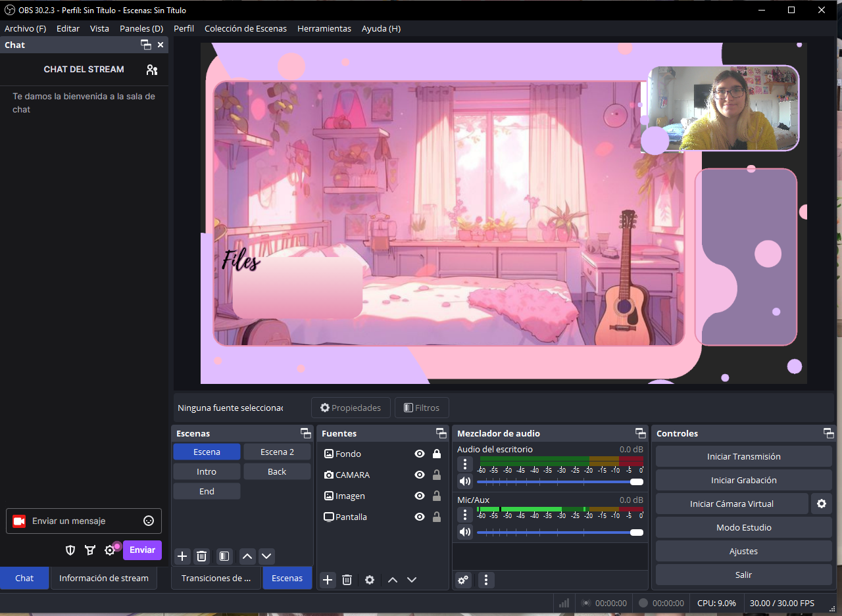Image resolution: width=842 pixels, height=616 pixels.
Task: Lock the CAMARA source
Action: pos(437,475)
